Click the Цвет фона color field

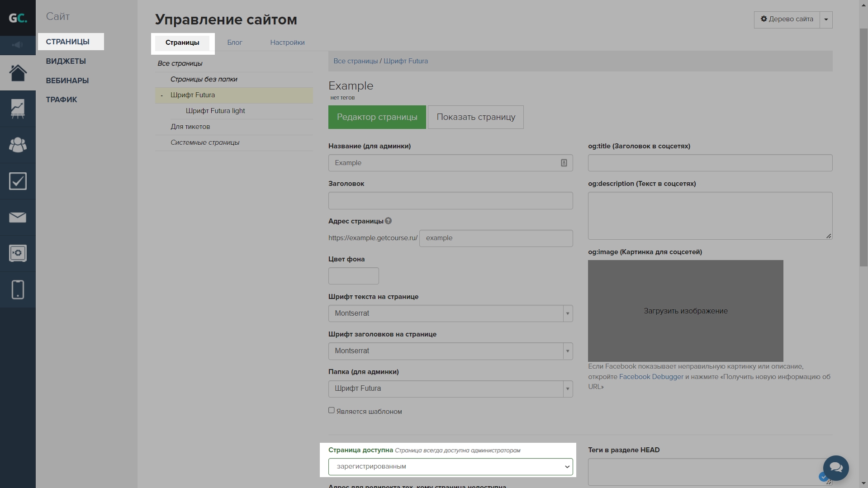coord(353,276)
